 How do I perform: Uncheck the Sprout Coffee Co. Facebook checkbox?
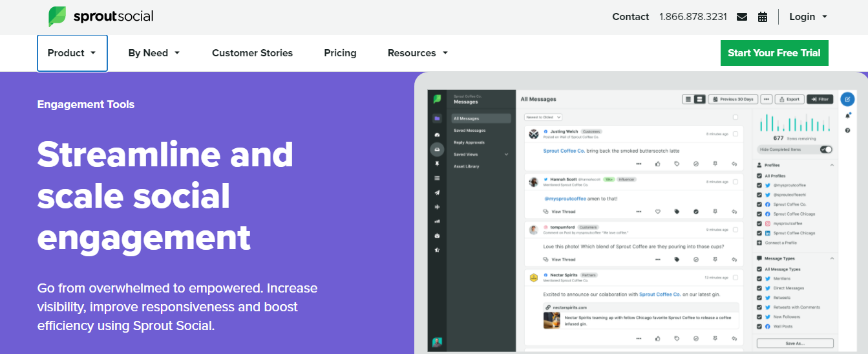tap(759, 205)
